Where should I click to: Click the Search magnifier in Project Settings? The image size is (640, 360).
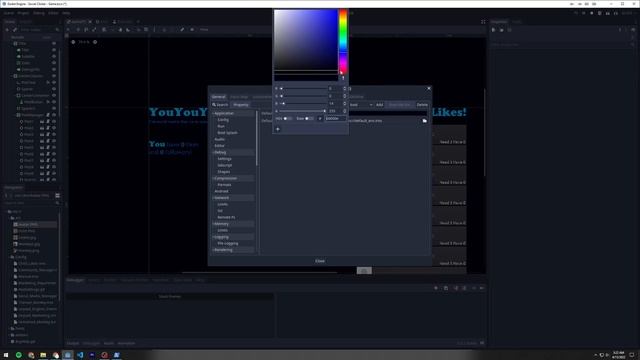214,105
